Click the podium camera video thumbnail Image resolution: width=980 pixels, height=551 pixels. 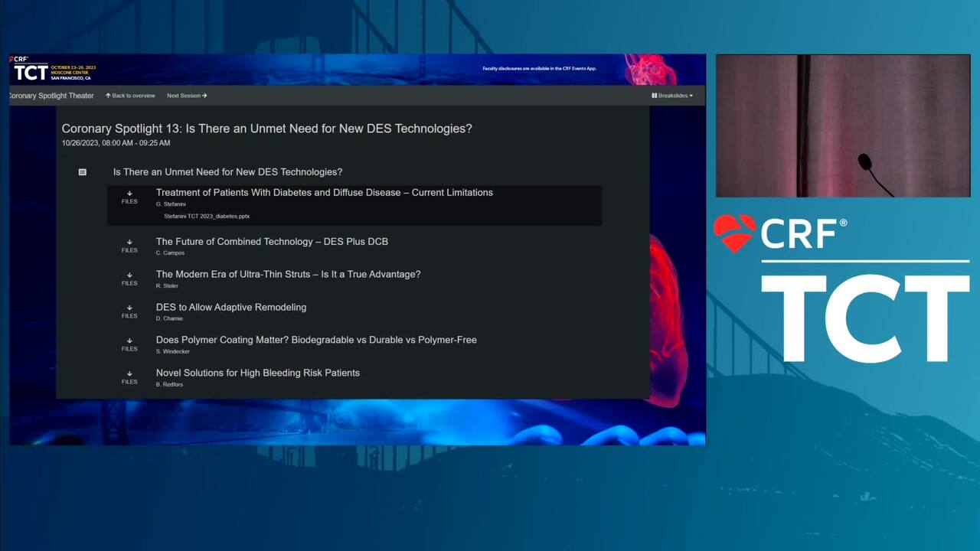(x=843, y=126)
